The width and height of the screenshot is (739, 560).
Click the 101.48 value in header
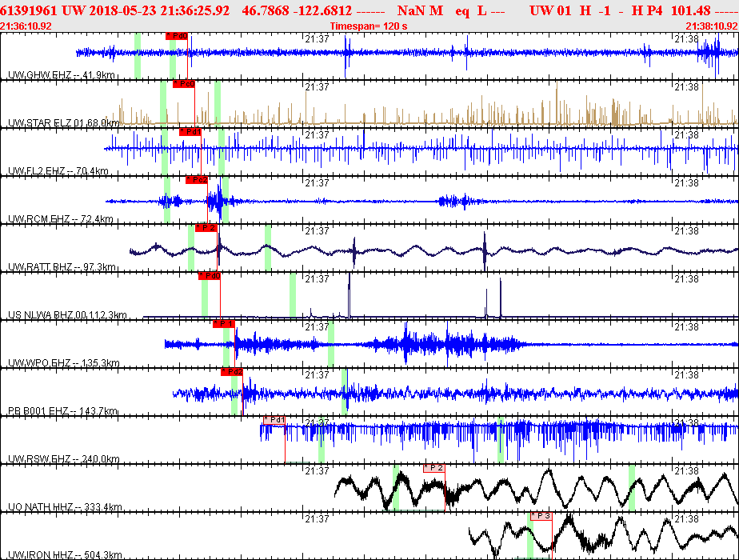690,10
